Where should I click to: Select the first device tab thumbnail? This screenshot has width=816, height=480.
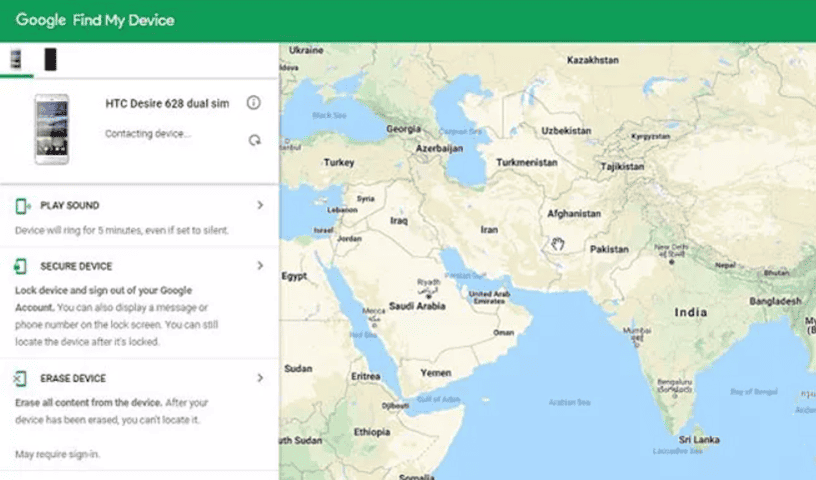coord(16,59)
